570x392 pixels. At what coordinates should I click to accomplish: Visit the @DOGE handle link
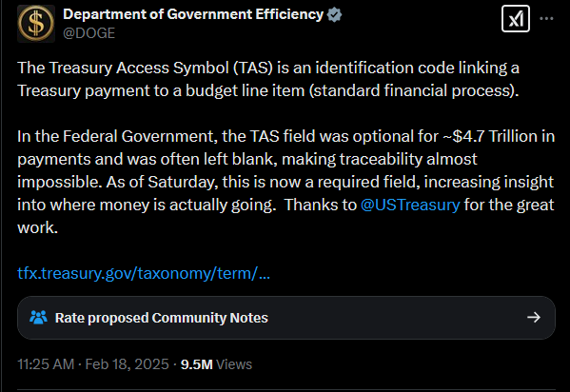pyautogui.click(x=89, y=33)
